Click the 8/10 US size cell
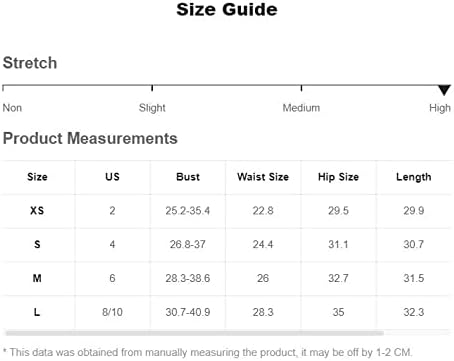The width and height of the screenshot is (454, 361). pos(112,312)
